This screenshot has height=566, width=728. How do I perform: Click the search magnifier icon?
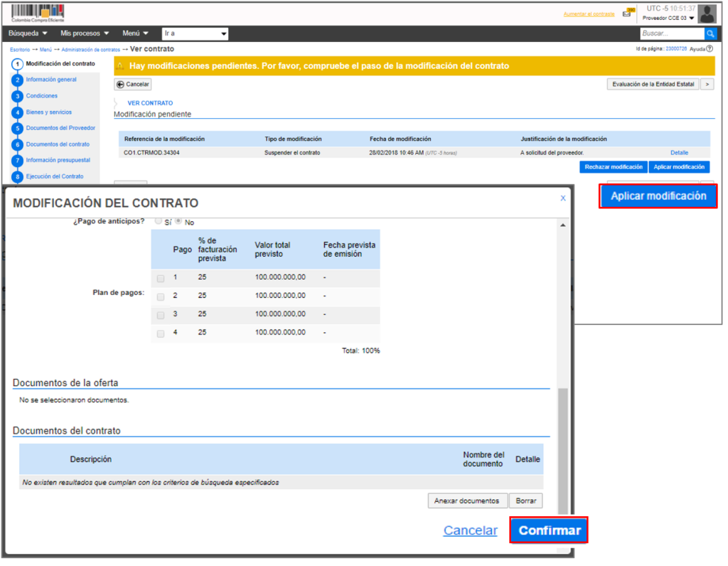(x=710, y=33)
